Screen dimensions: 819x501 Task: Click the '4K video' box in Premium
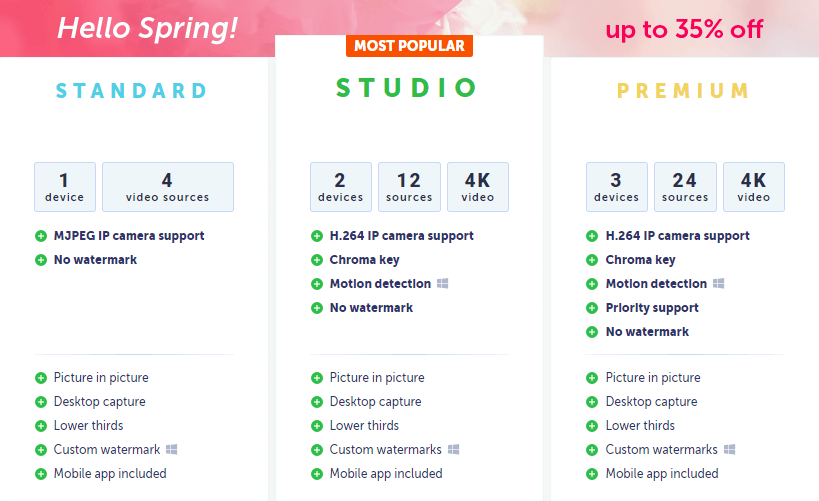click(754, 187)
